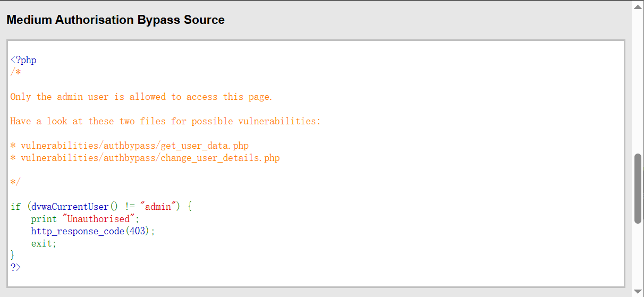Viewport: 644px width, 297px height.
Task: Click the scroll down arrow button
Action: point(638,291)
